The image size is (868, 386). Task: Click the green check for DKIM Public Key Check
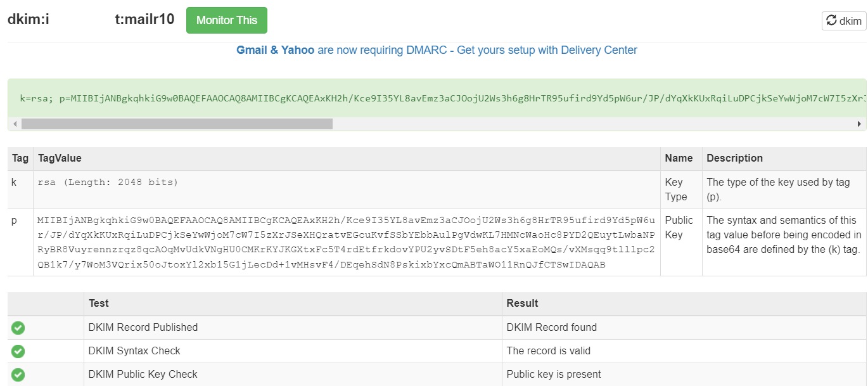[x=18, y=375]
